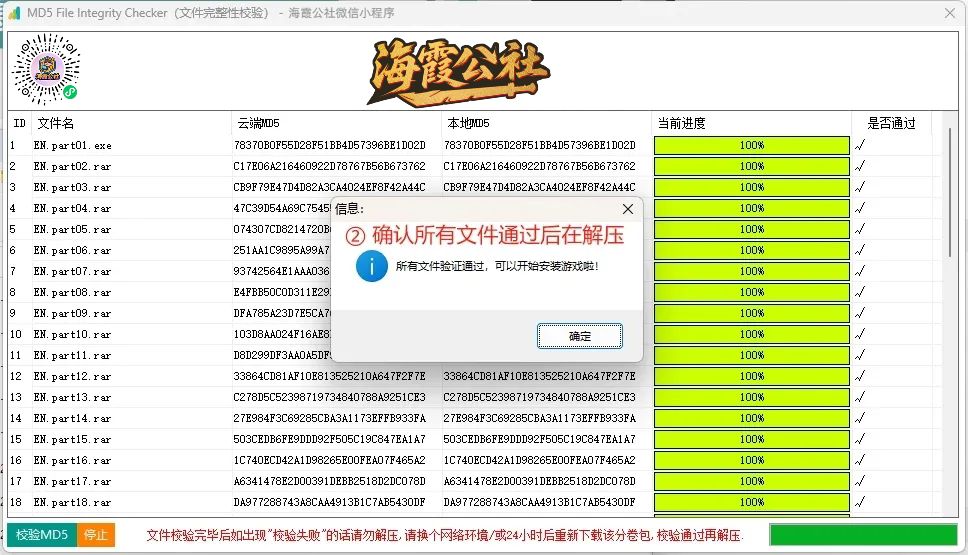
Task: Click the pass checkmark for EN.part11.rar
Action: tap(860, 355)
